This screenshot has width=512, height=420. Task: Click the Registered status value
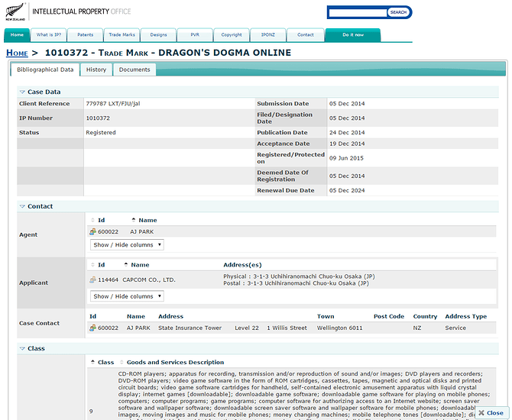coord(101,133)
